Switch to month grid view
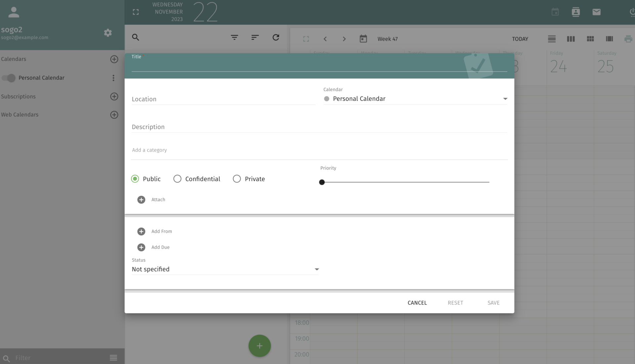This screenshot has width=635, height=364. [x=590, y=39]
